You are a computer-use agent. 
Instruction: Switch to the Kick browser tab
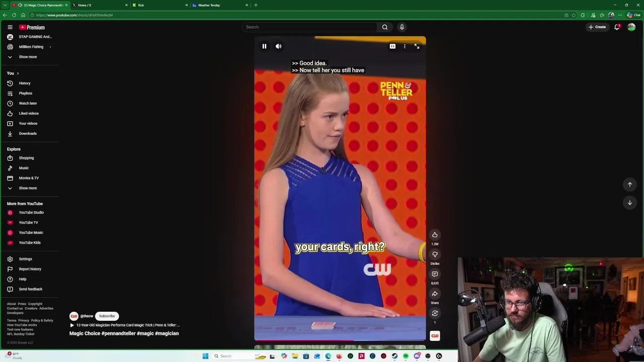160,5
